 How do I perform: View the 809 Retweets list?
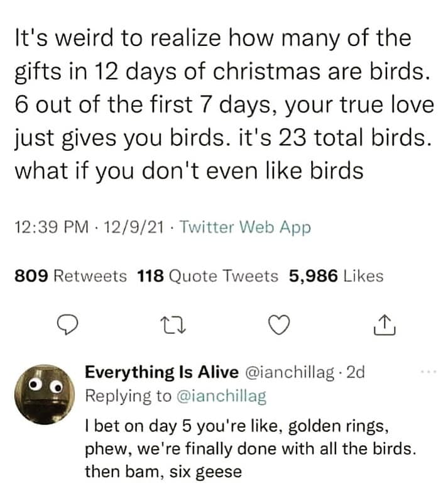coord(69,275)
